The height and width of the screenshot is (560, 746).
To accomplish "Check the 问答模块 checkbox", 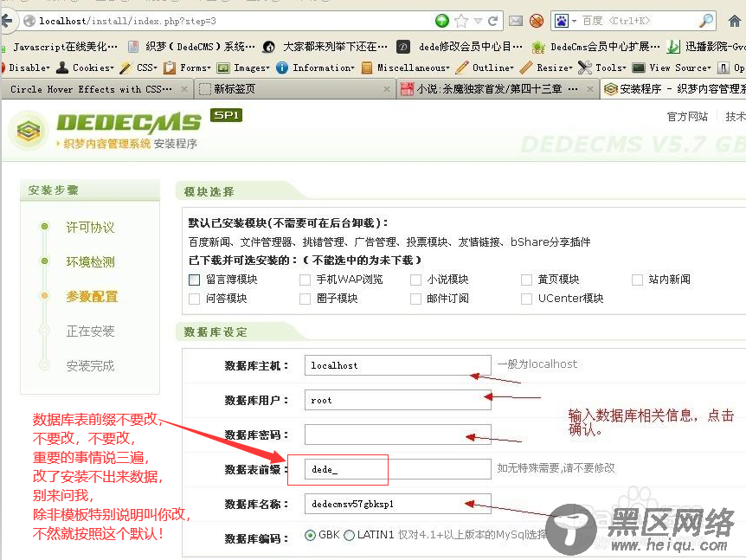I will click(x=194, y=299).
